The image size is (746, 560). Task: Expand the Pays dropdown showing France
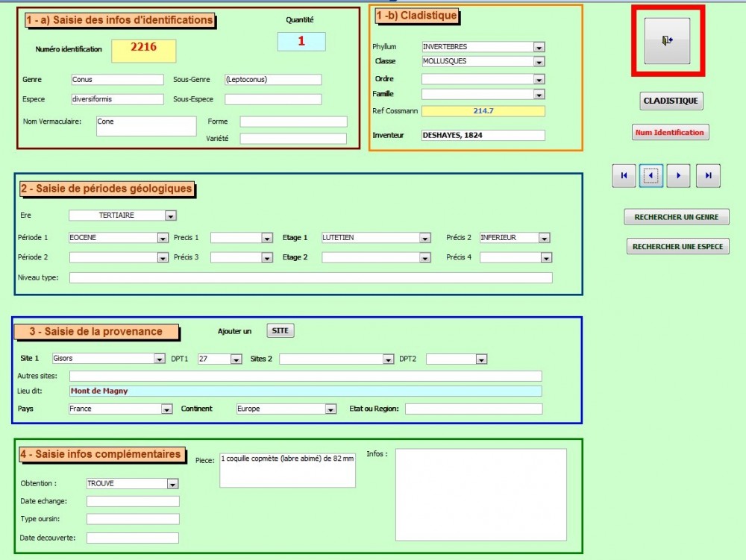point(166,409)
